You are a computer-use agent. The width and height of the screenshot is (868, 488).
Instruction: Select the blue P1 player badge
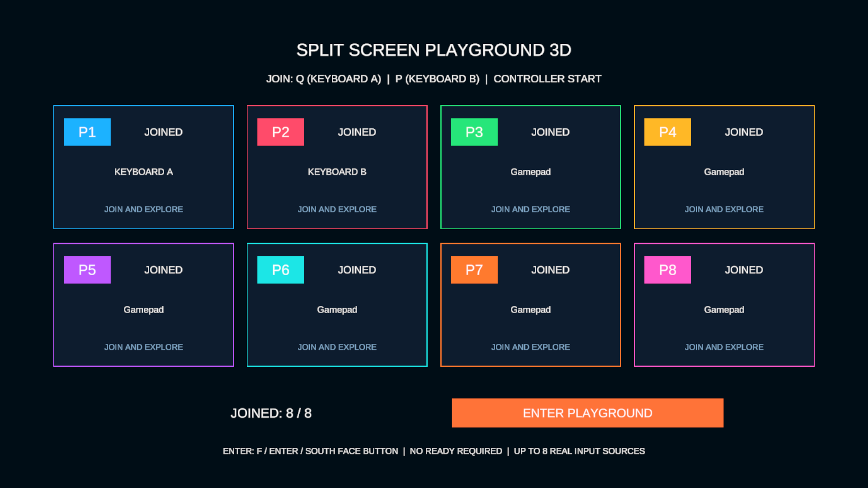pyautogui.click(x=87, y=132)
